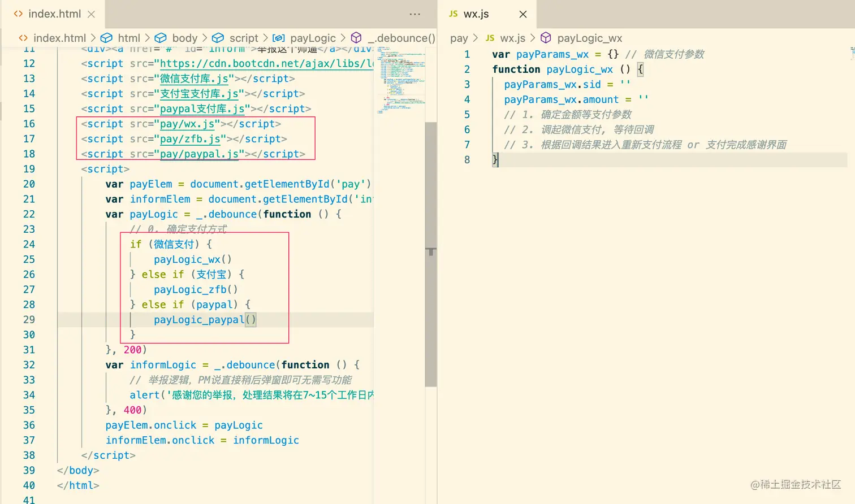Click comment '// 2. 调起微信支付，等待回调'
The width and height of the screenshot is (855, 504).
pos(579,129)
